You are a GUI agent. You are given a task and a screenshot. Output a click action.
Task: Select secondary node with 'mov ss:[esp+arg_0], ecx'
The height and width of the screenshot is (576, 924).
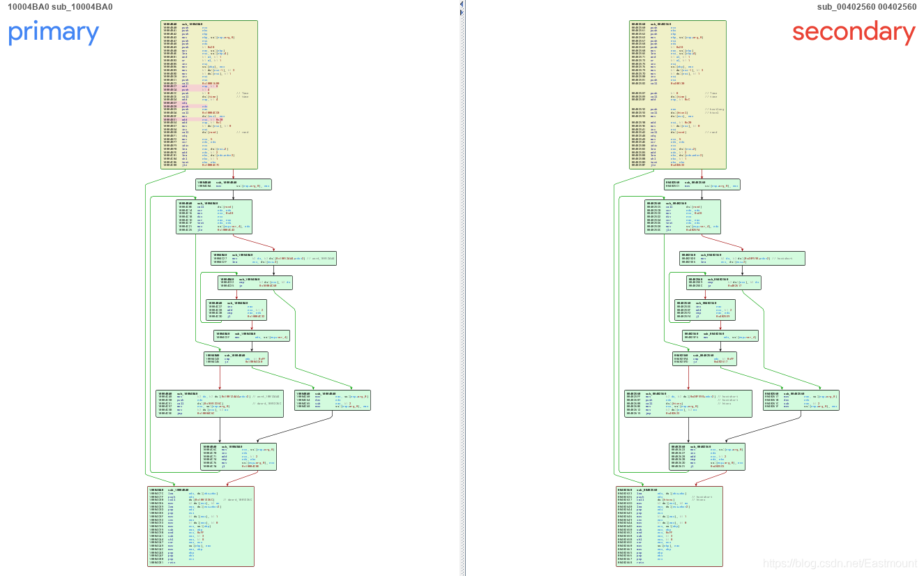pyautogui.click(x=702, y=185)
